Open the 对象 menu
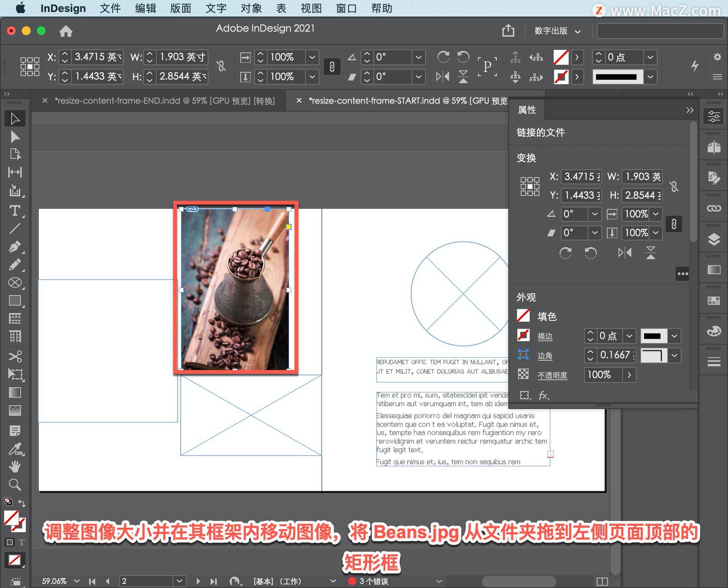The height and width of the screenshot is (588, 728). [x=251, y=8]
